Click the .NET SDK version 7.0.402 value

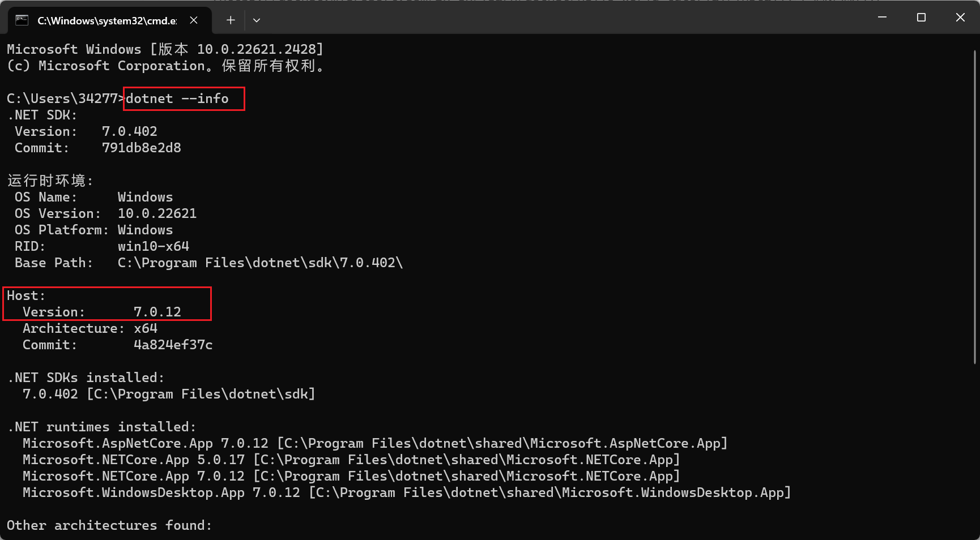point(129,131)
